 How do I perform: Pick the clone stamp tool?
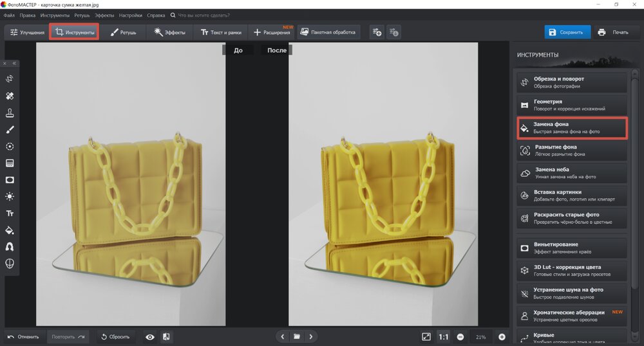coord(10,113)
